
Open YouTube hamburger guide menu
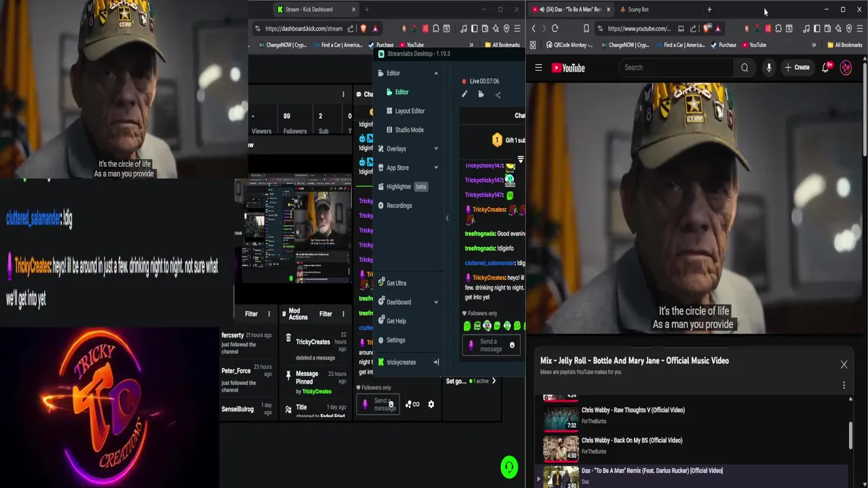point(538,68)
